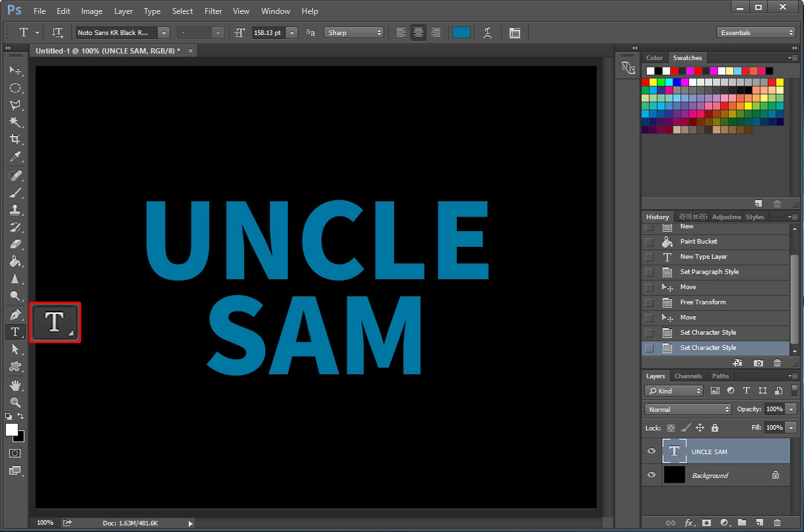804x532 pixels.
Task: Select the Eyedropper tool
Action: 15,156
